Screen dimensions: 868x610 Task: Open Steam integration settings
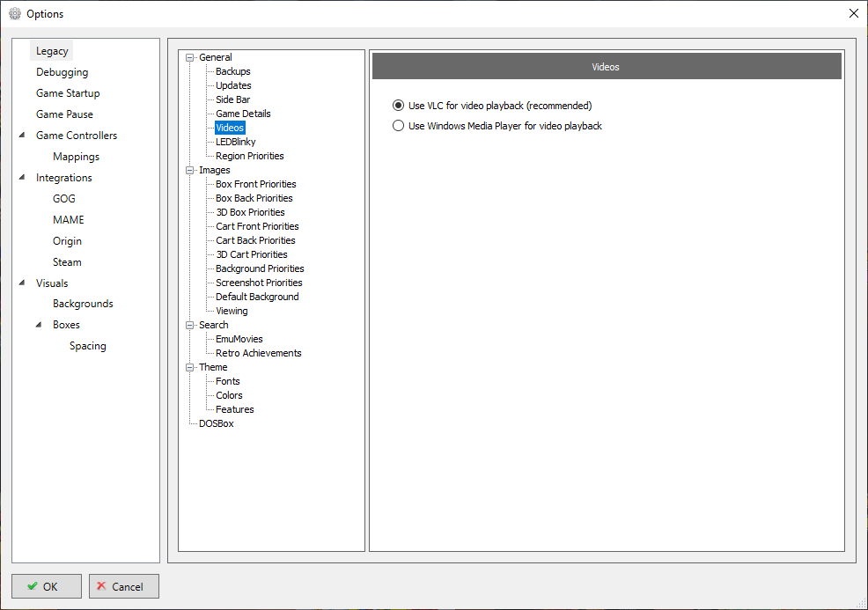(x=67, y=261)
